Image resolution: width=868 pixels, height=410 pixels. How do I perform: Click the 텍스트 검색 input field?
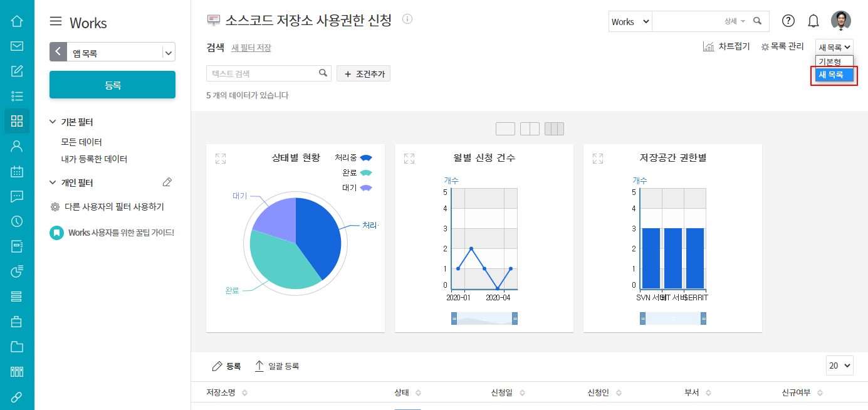tap(263, 73)
